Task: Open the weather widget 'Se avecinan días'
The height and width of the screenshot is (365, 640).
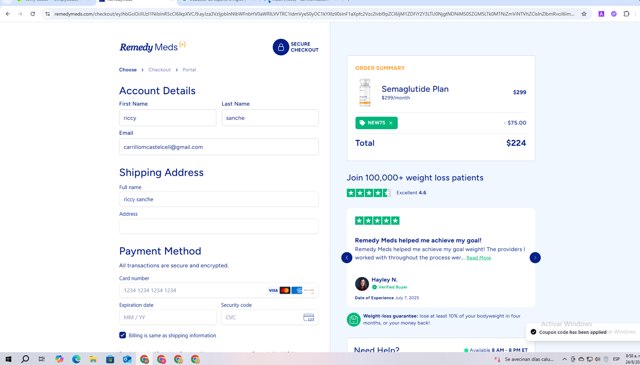Action: [524, 359]
